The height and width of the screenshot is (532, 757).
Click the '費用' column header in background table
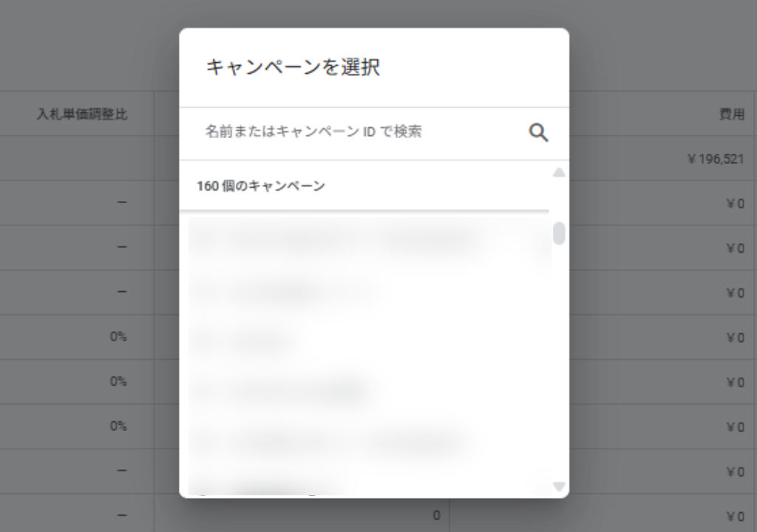point(732,114)
